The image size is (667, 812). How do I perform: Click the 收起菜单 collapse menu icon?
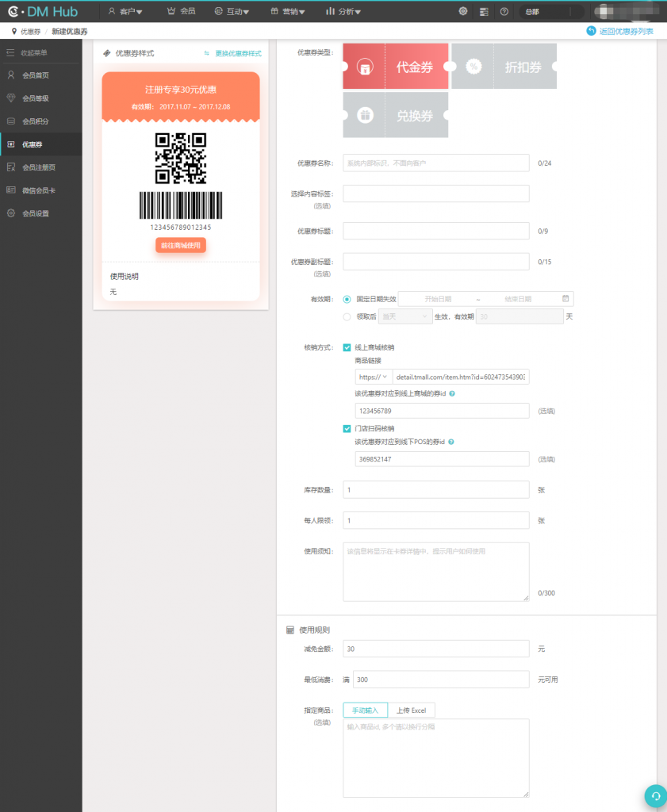(x=10, y=52)
